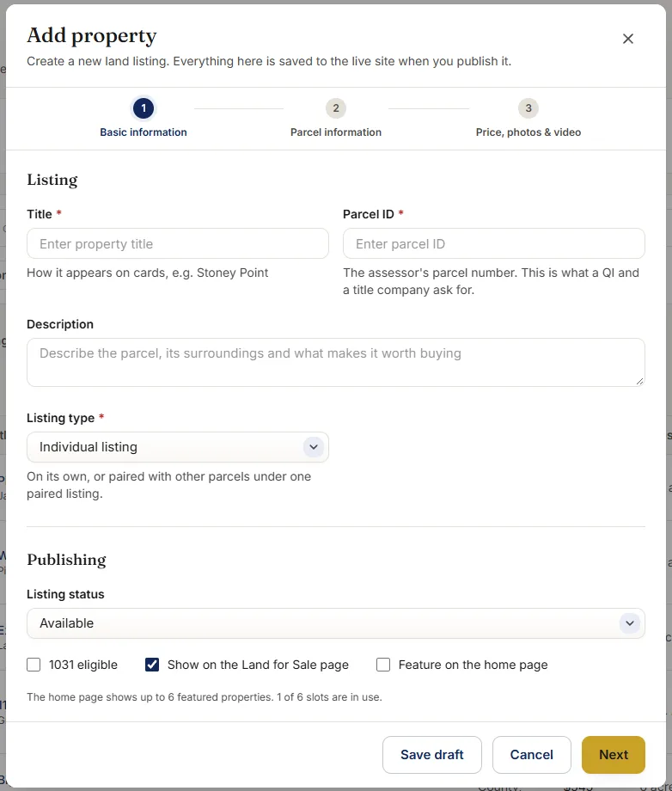
Task: Go to Parcel information step label
Action: point(336,132)
